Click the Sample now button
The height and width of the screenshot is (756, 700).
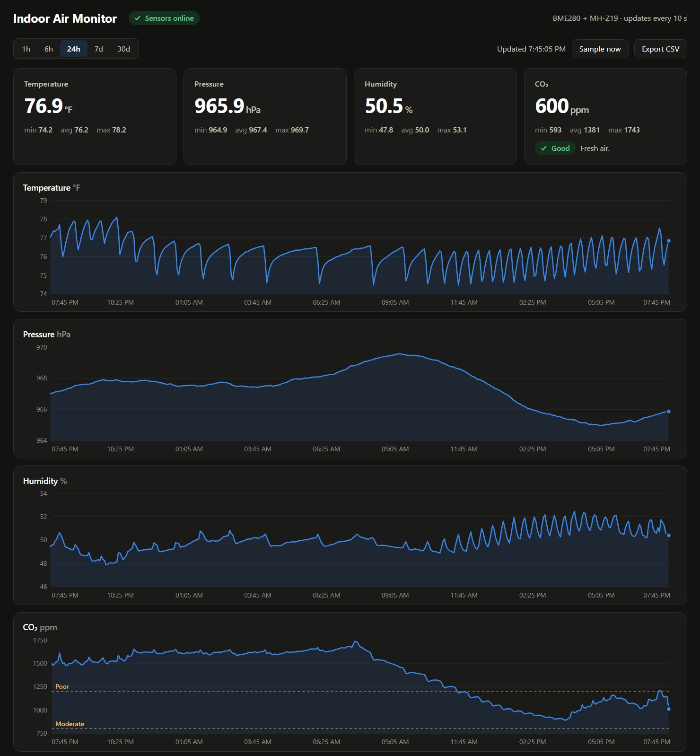[x=600, y=49]
